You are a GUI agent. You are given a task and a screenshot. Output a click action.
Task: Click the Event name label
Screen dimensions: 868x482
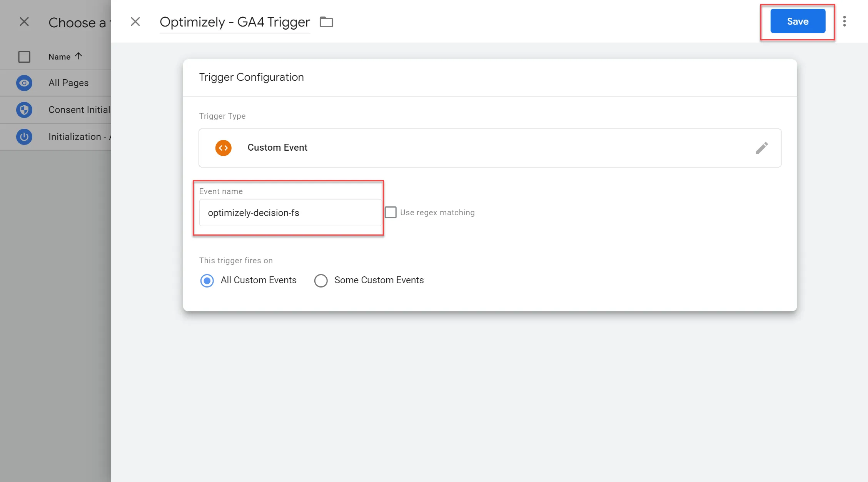pos(221,191)
